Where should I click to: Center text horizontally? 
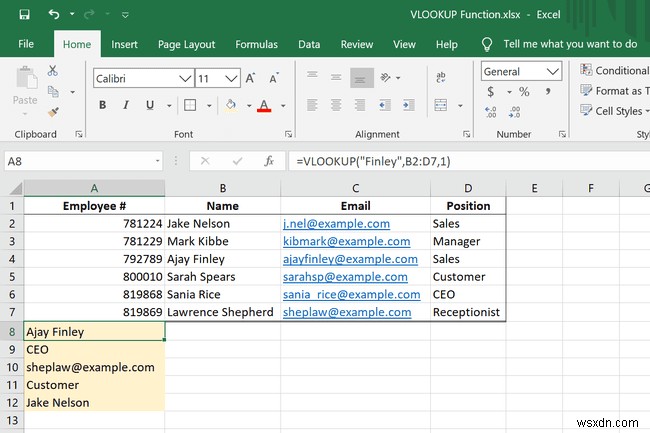coord(336,105)
